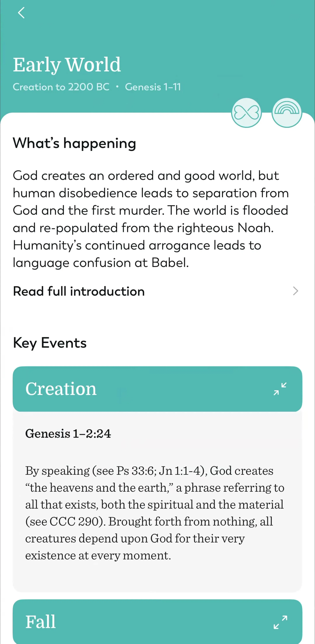Tap the Early World title
This screenshot has width=315, height=644.
pos(67,65)
